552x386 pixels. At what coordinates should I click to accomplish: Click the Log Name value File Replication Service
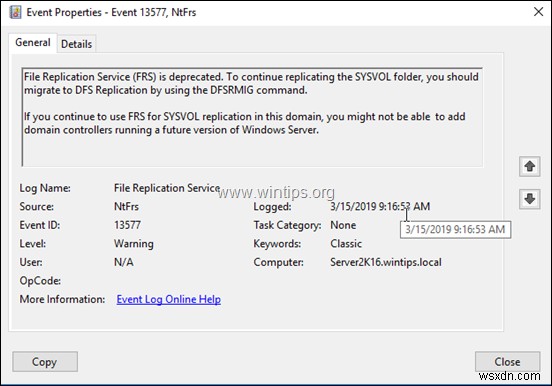(167, 188)
